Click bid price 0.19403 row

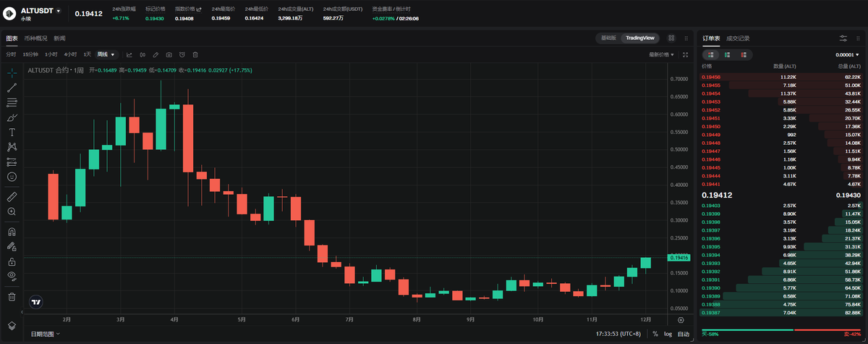(782, 206)
